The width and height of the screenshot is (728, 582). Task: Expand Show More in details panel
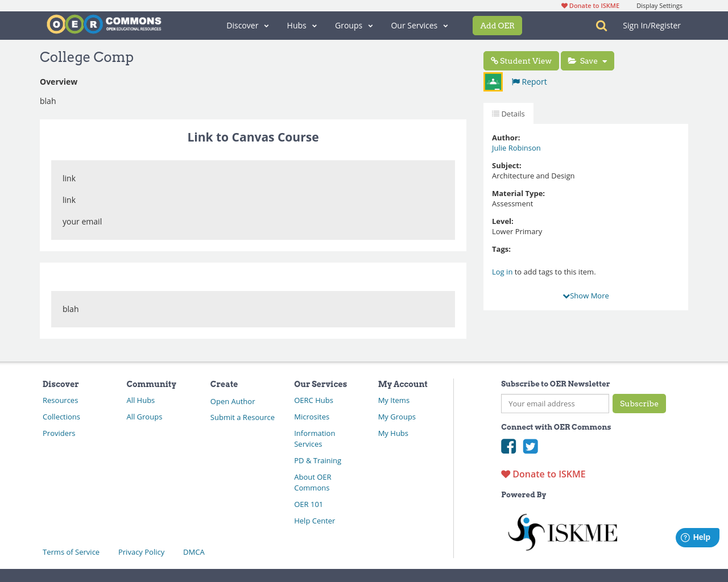coord(586,296)
